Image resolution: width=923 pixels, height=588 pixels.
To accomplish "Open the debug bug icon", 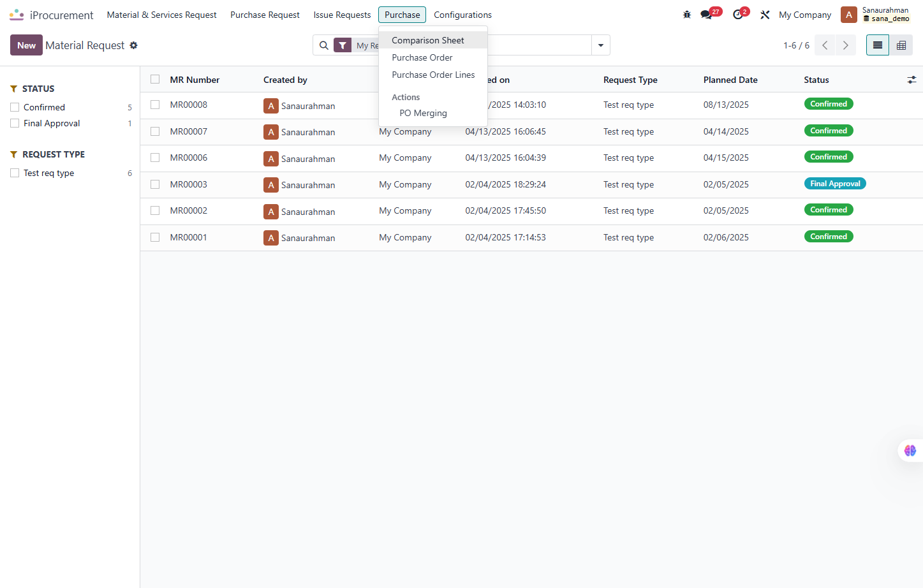I will point(687,15).
